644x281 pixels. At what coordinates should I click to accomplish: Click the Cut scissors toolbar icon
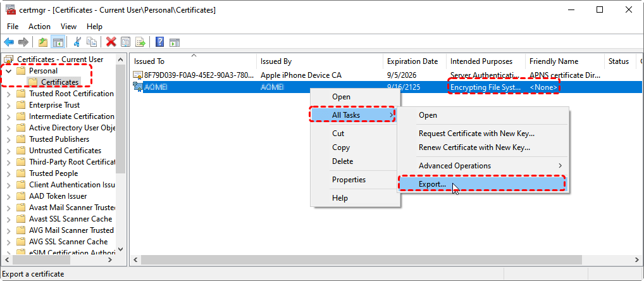(77, 42)
